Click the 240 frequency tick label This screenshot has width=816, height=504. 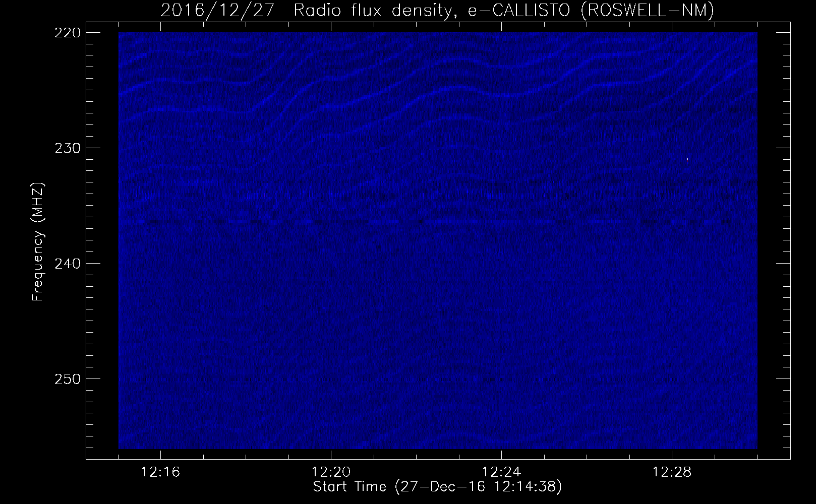point(67,263)
